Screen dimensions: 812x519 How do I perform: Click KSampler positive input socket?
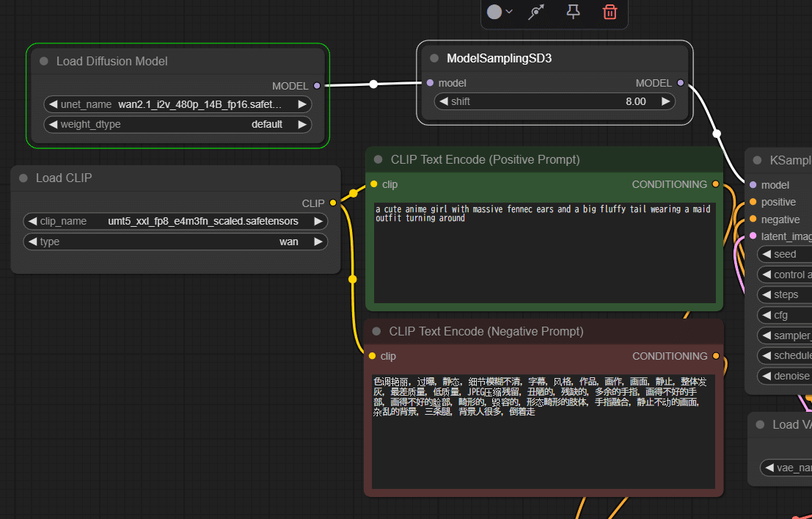coord(753,202)
